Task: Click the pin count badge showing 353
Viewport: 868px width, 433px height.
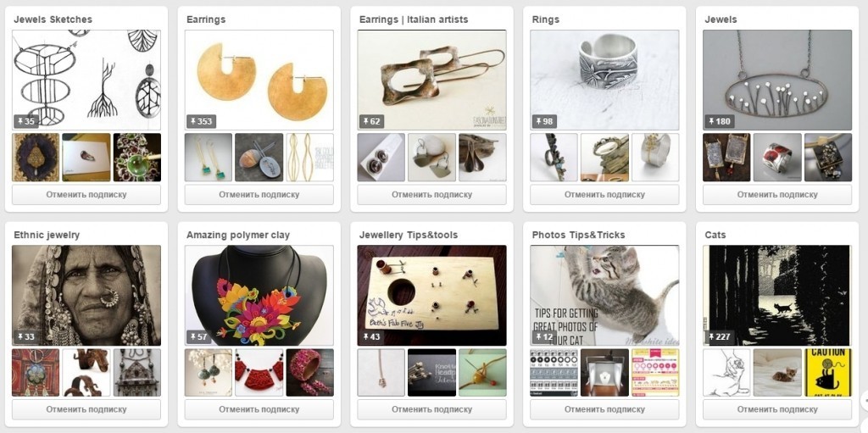Action: tap(201, 121)
